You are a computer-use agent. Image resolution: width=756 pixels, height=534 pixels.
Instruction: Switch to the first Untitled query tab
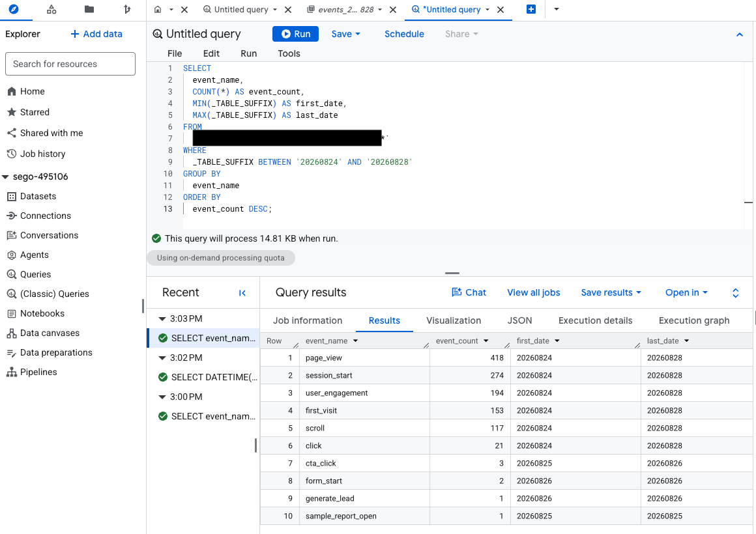coord(236,10)
